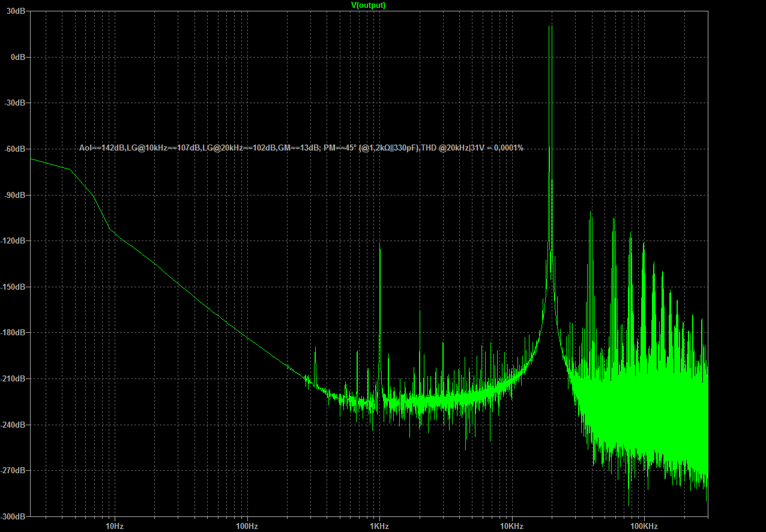Click the 0dB axis label
Viewport: 766px width, 532px height.
pos(17,58)
